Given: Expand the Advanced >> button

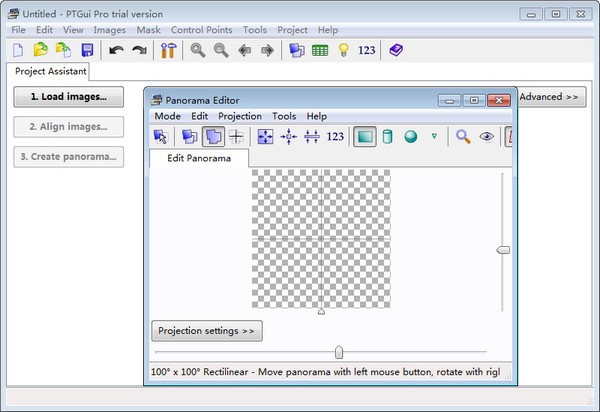Looking at the screenshot, I should pos(551,97).
